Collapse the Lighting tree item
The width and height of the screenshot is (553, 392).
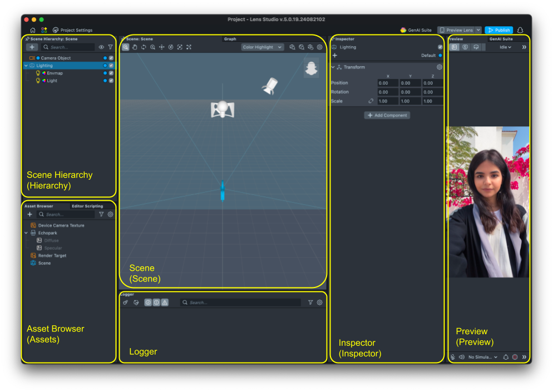tap(26, 66)
